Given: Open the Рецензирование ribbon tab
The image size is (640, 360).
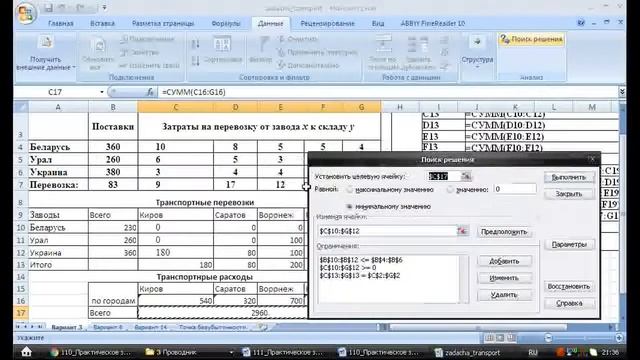Looking at the screenshot, I should pos(327,23).
